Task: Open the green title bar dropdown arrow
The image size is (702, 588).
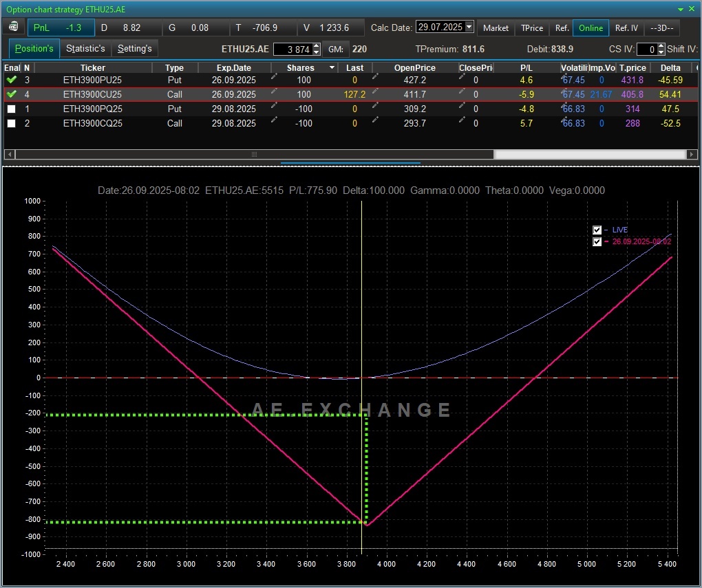Action: [x=680, y=10]
